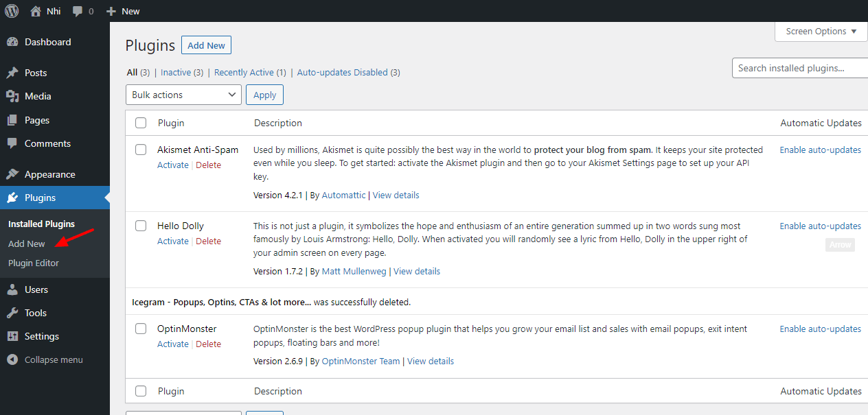The image size is (868, 415).
Task: Open the Bulk actions dropdown
Action: pyautogui.click(x=183, y=94)
